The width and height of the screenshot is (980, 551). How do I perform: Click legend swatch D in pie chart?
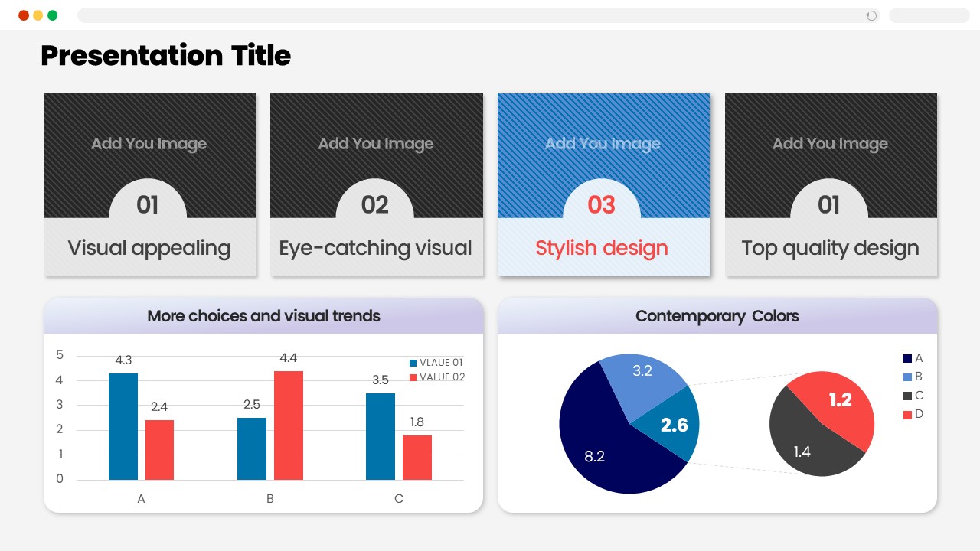tap(908, 415)
